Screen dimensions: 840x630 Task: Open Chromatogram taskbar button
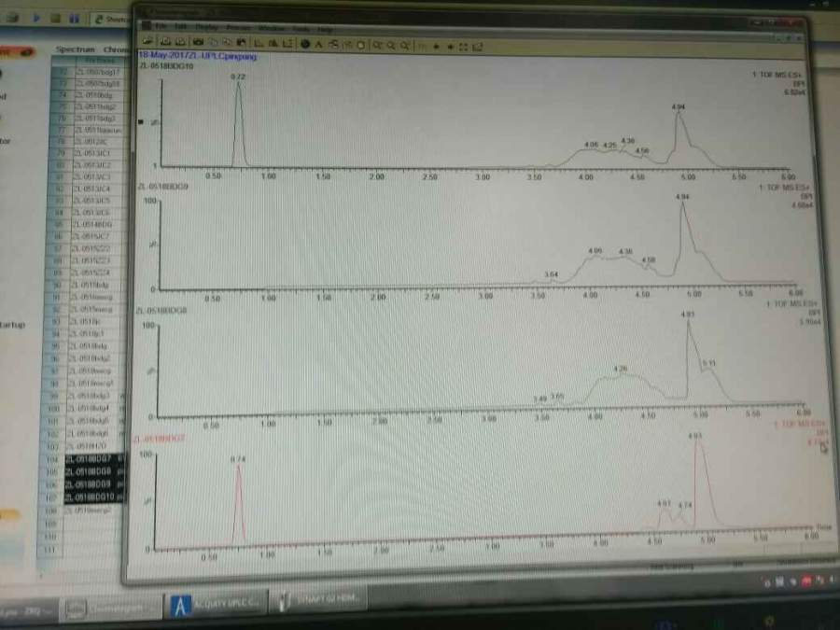(x=111, y=608)
